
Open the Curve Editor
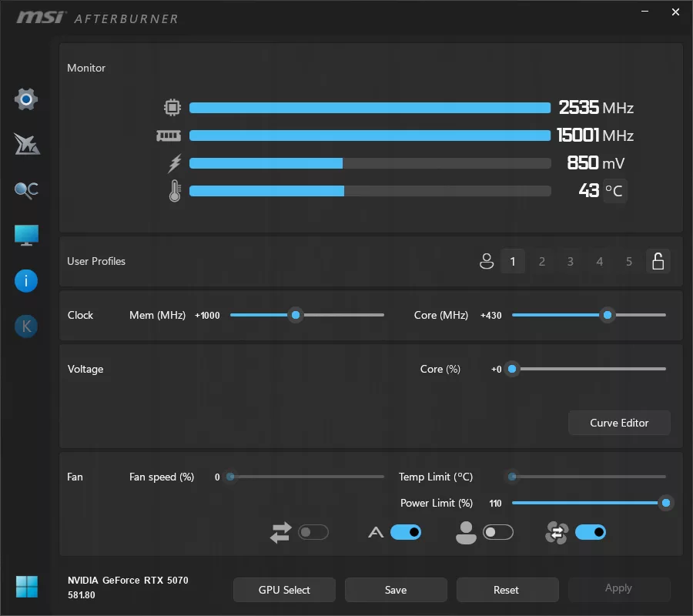coord(619,423)
